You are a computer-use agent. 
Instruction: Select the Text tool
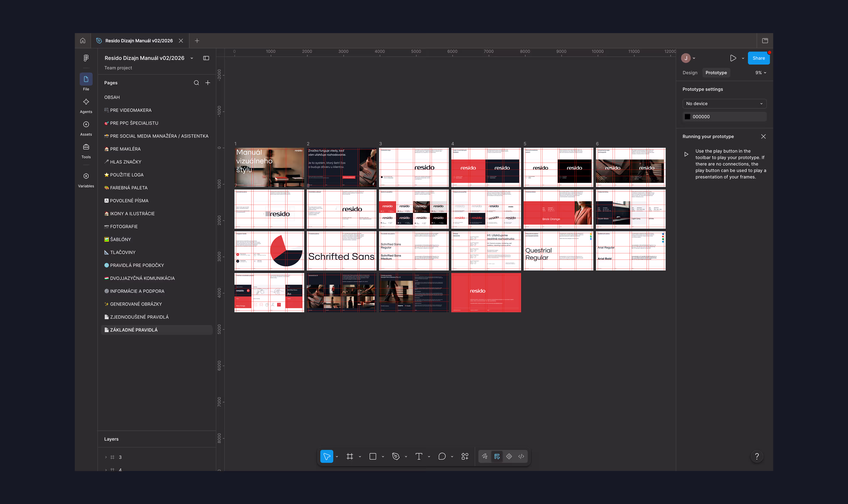419,456
